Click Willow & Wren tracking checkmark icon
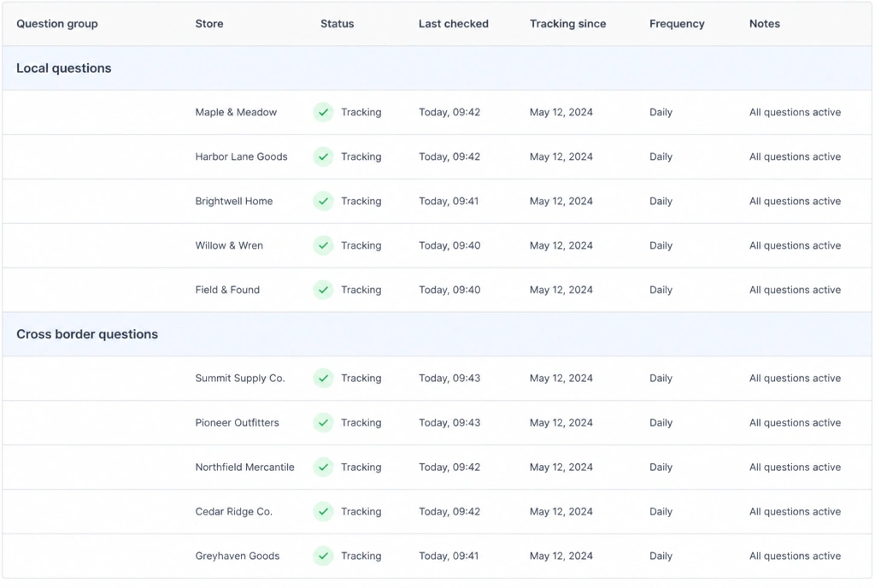Viewport: 875px width, 588px height. point(323,245)
